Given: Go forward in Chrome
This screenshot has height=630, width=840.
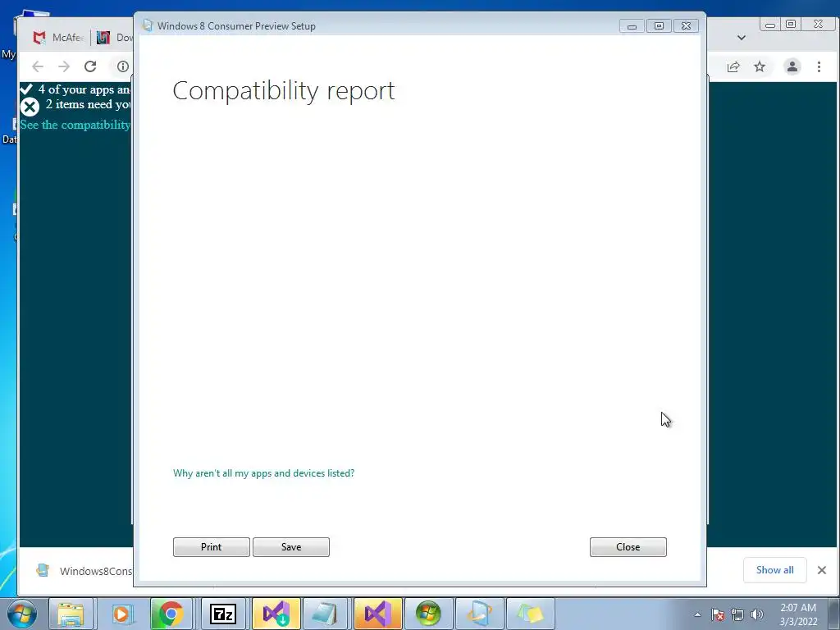Looking at the screenshot, I should coord(64,66).
